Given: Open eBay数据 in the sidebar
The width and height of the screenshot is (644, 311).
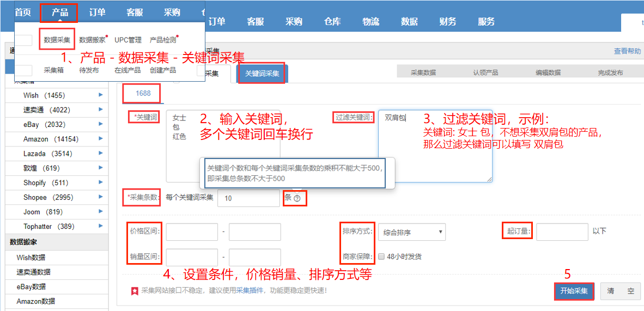Looking at the screenshot, I should [31, 286].
